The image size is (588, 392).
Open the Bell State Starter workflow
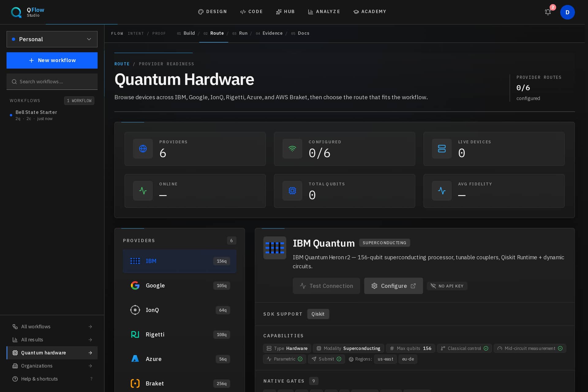(52, 115)
